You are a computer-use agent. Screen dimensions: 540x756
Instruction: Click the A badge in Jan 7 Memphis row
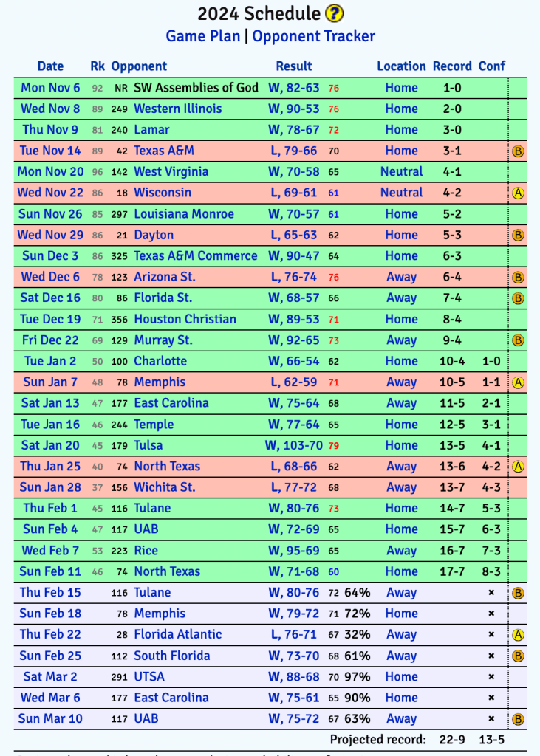[518, 383]
